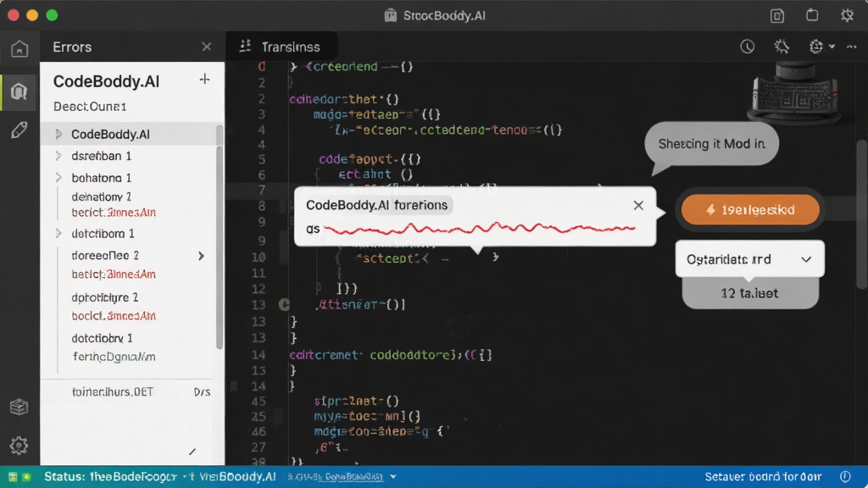
Task: Expand the dsreñban 1 tree row
Action: pos(58,156)
